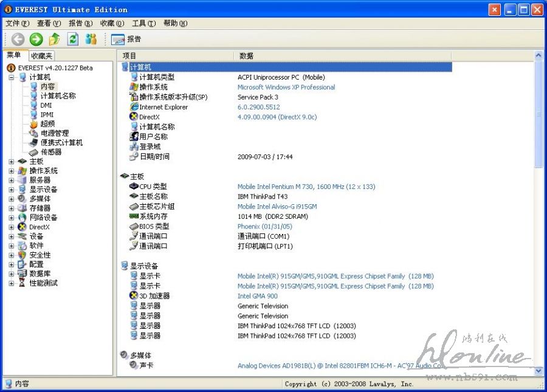Collapse the 计算机 tree node

[x=12, y=77]
